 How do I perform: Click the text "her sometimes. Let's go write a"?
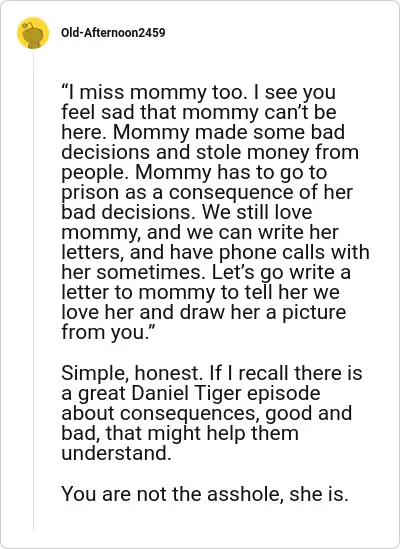206,272
